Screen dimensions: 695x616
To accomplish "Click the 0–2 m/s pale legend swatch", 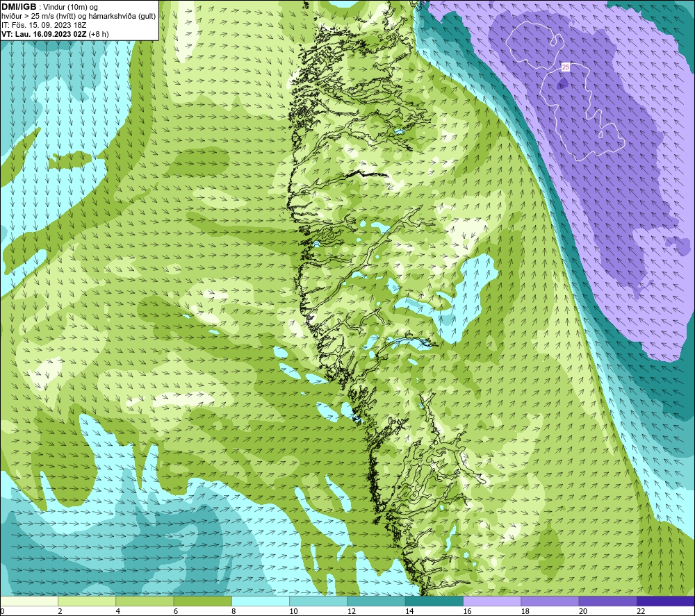I will (x=29, y=601).
